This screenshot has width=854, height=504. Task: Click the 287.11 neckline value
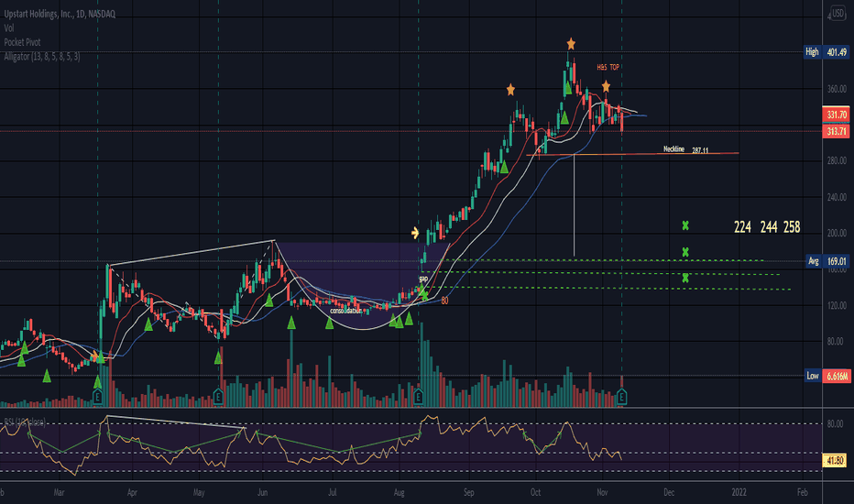pyautogui.click(x=700, y=150)
